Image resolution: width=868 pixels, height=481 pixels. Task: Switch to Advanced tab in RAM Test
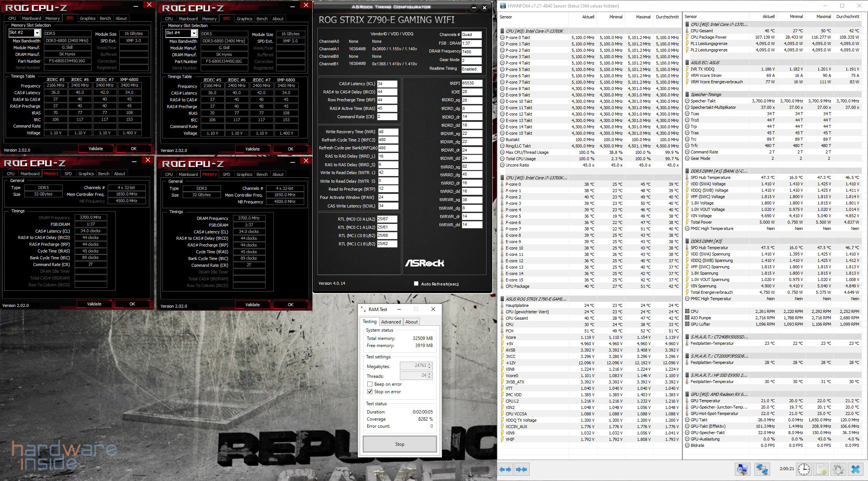point(391,322)
